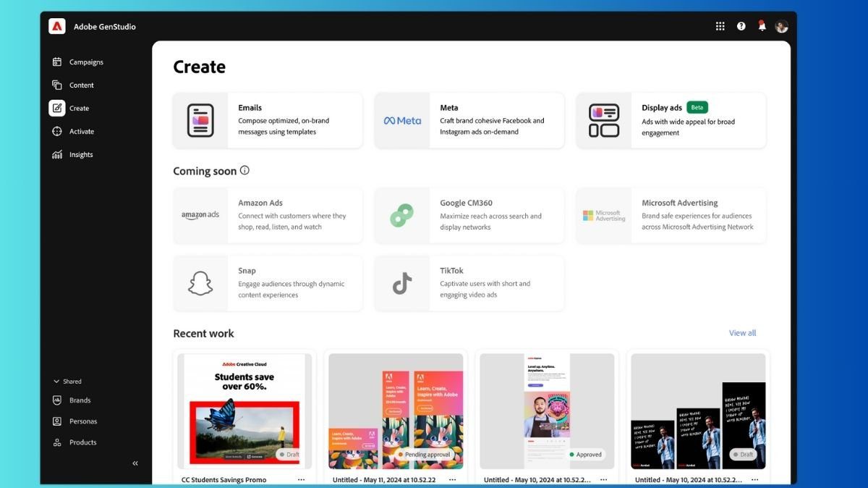Viewport: 868px width, 488px height.
Task: Open options menu for CC Students Savings Promo
Action: [x=301, y=479]
